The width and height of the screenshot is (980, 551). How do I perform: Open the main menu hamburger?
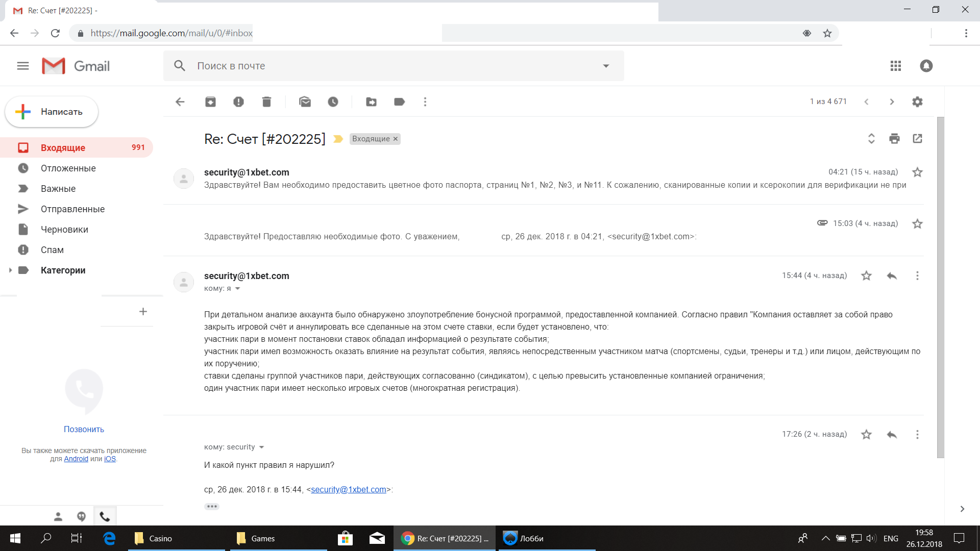(x=23, y=66)
